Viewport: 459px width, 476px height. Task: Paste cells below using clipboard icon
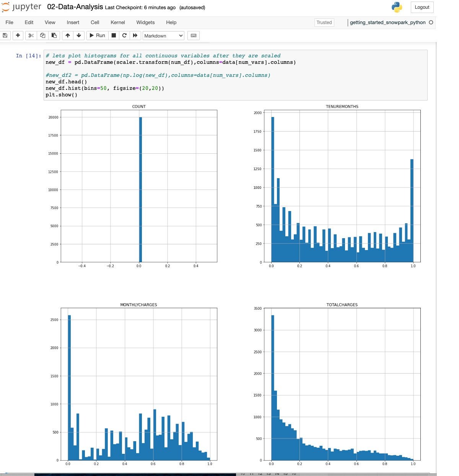(x=54, y=36)
